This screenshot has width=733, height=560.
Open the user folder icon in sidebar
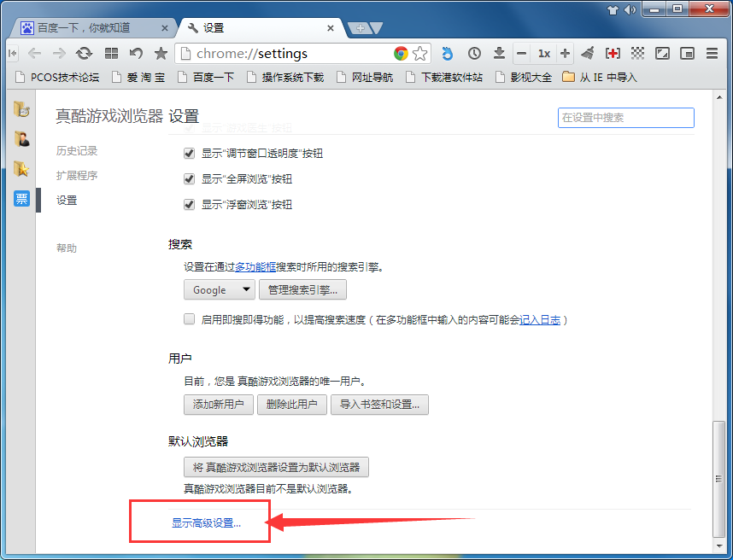tap(21, 138)
